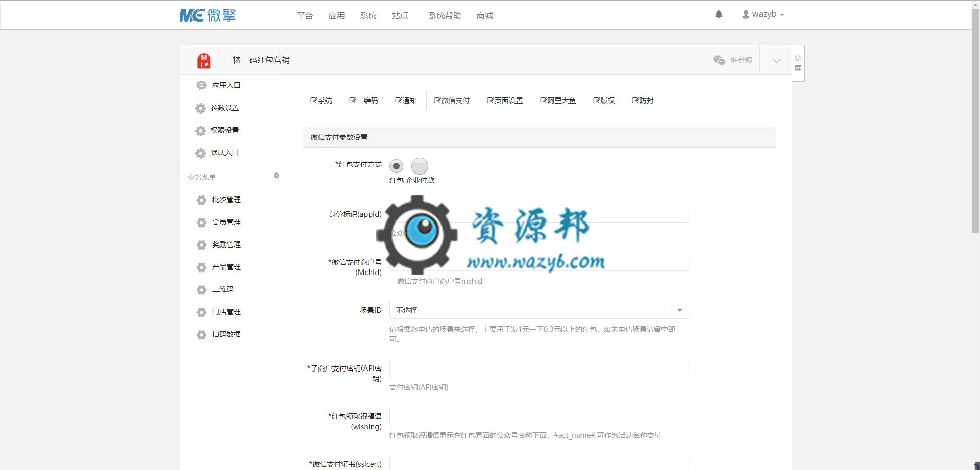Image resolution: width=980 pixels, height=470 pixels.
Task: Click the 默认入口 gear icon
Action: [x=201, y=153]
